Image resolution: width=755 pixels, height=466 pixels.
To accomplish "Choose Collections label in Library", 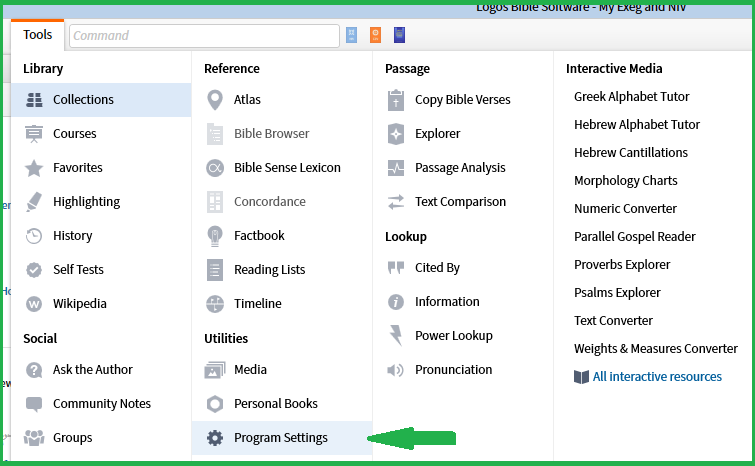I will [x=83, y=100].
